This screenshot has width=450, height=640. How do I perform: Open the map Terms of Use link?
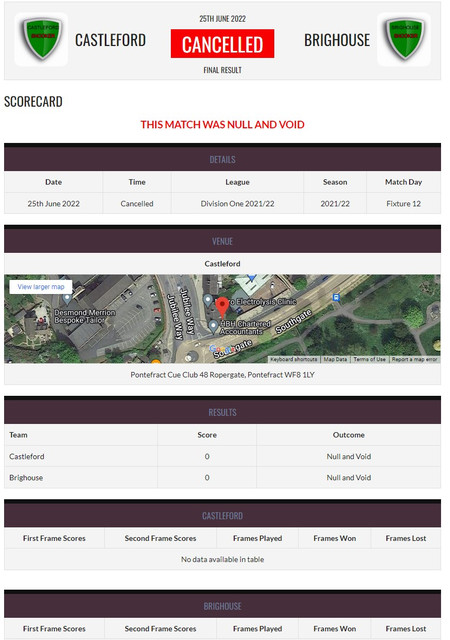click(x=369, y=359)
